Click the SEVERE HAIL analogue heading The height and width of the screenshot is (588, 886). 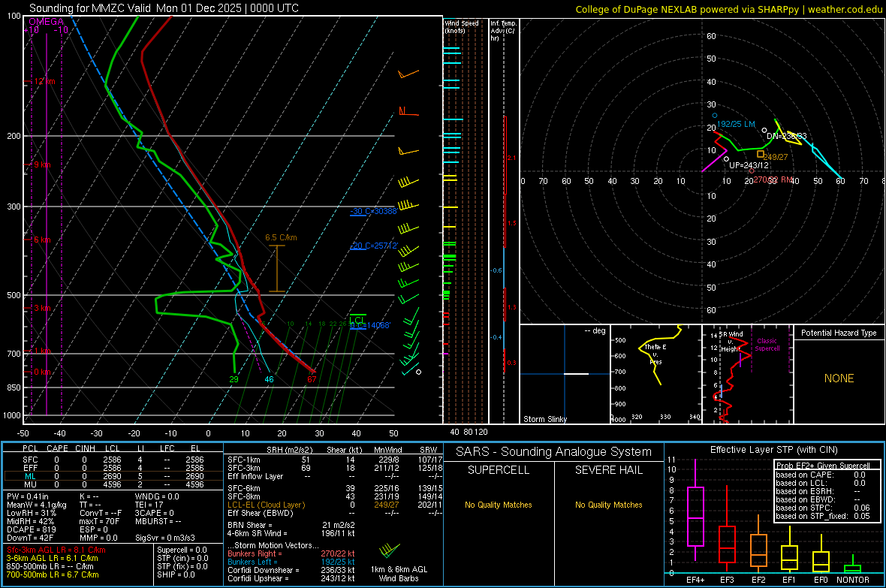[x=608, y=470]
